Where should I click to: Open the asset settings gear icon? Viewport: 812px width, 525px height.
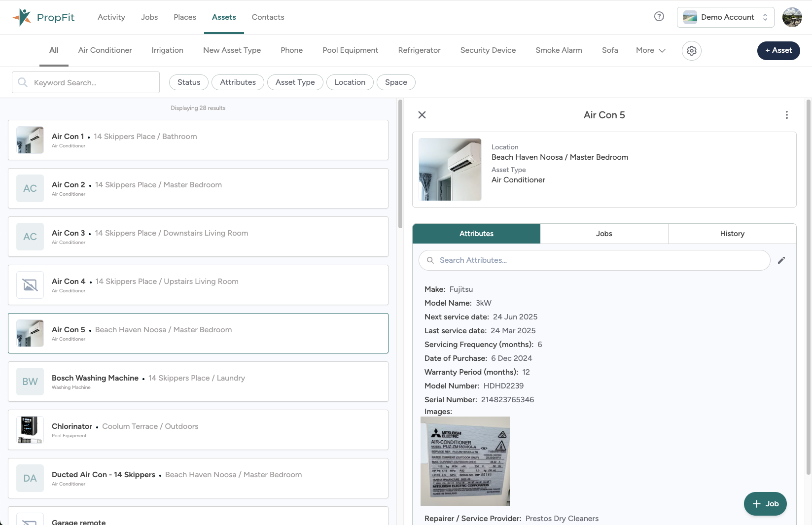(x=691, y=51)
